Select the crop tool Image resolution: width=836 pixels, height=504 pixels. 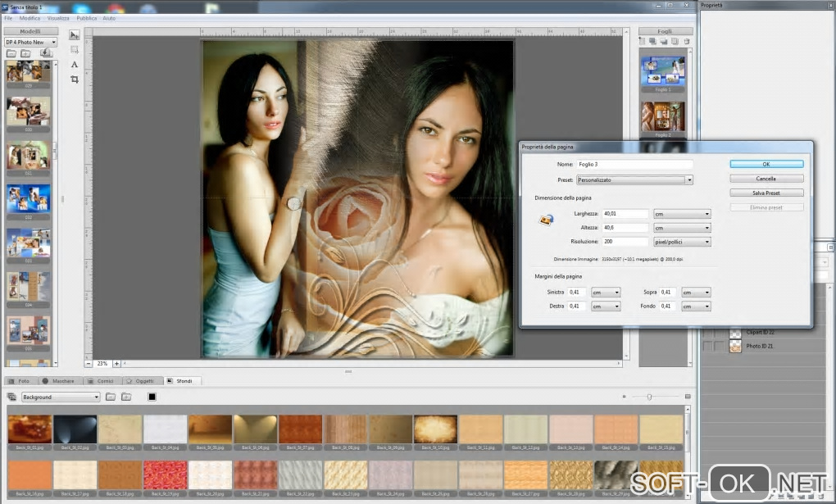pos(74,79)
